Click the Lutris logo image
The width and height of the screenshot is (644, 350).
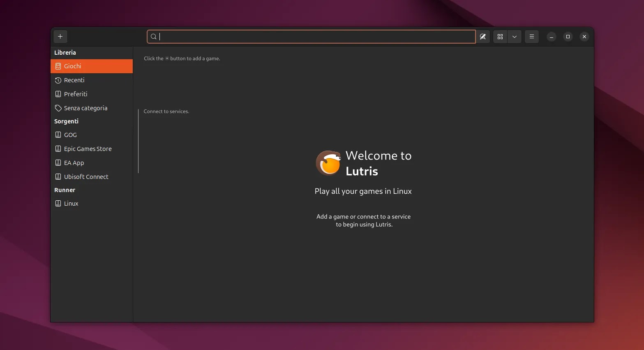[x=328, y=163]
